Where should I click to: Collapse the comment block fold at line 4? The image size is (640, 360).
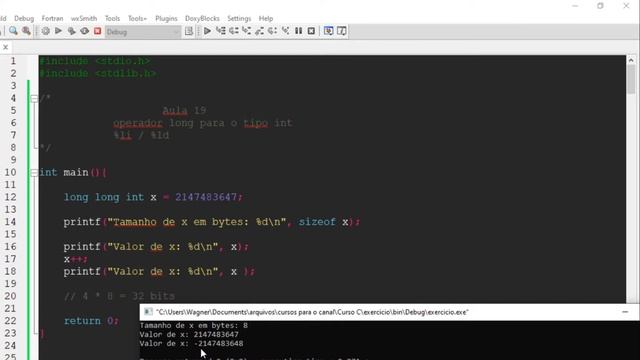(x=34, y=98)
